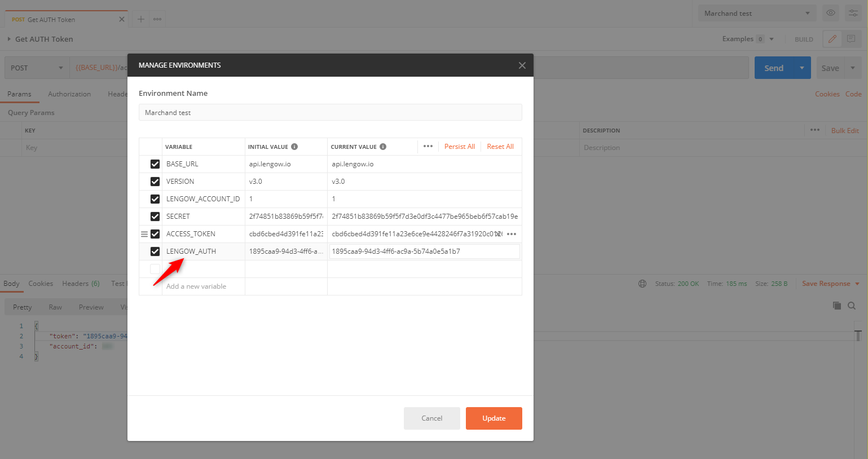Open the comments icon
868x459 pixels.
tap(851, 39)
